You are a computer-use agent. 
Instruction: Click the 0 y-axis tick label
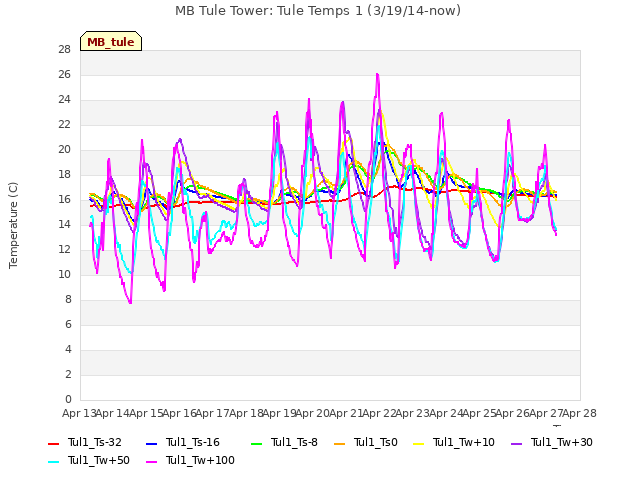[x=68, y=400]
